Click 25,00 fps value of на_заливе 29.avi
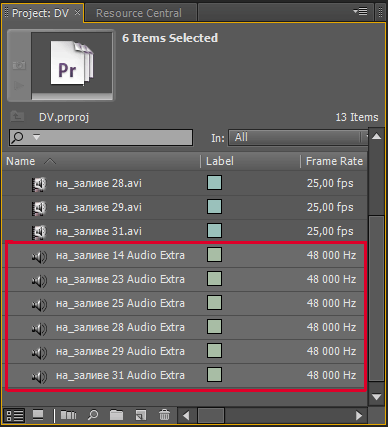388x427 pixels. 330,207
